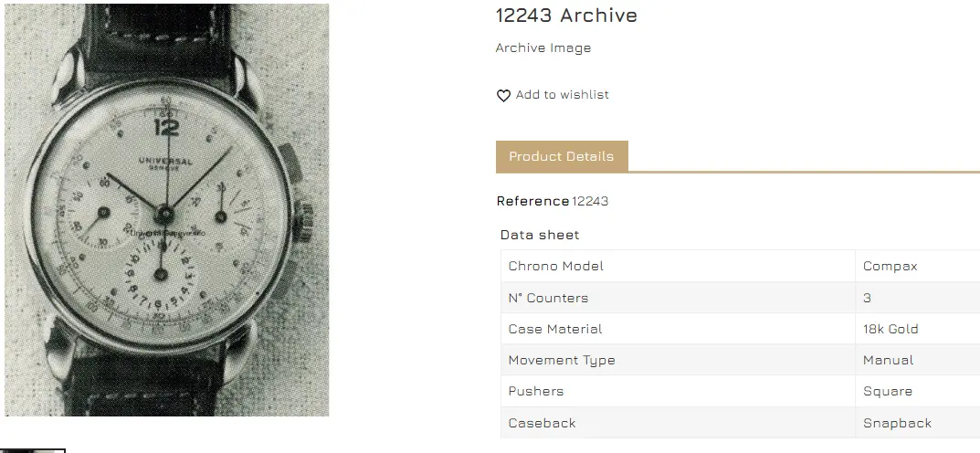Select the "Movement Type" row label
Screen dimensions: 980x453
click(x=561, y=360)
